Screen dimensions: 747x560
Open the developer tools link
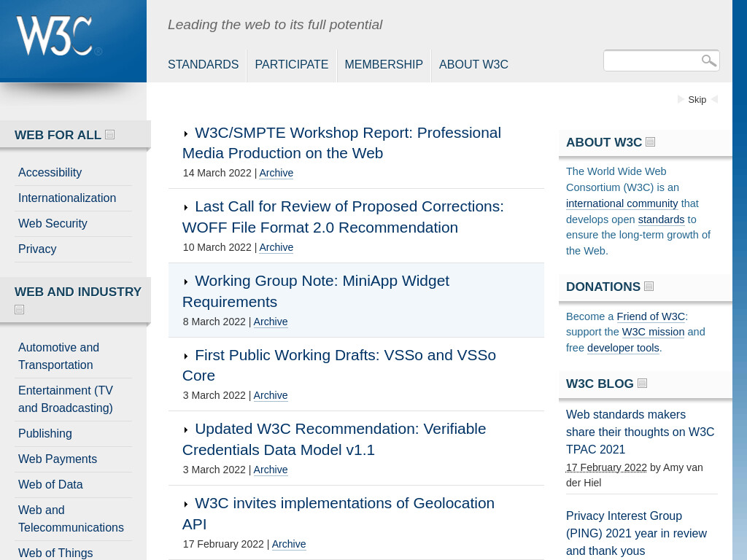click(x=623, y=348)
